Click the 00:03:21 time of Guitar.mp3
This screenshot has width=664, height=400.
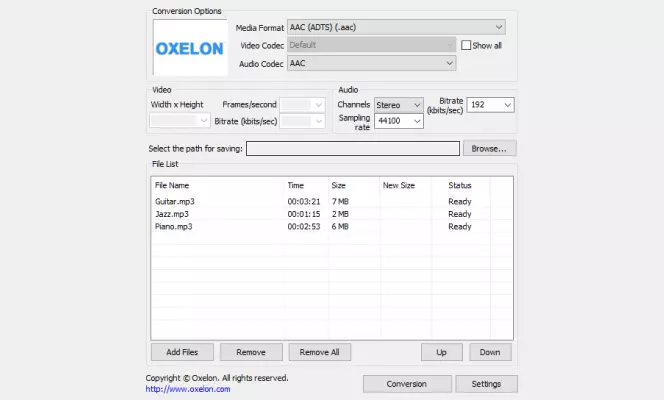[304, 201]
